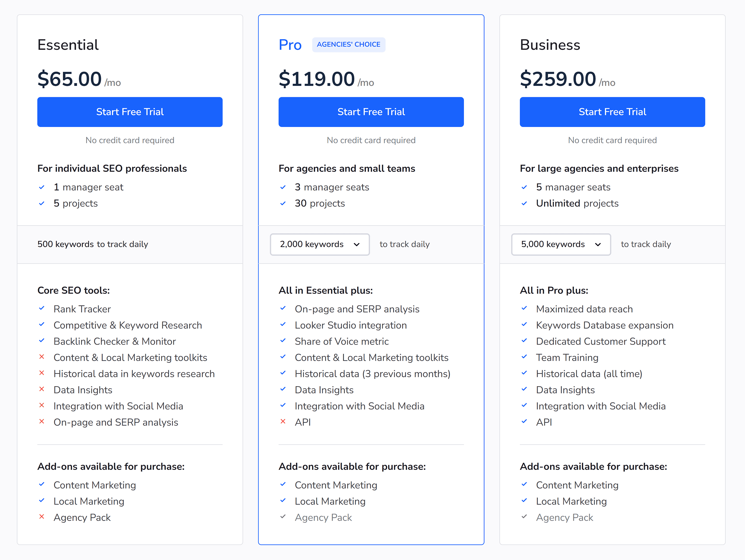Click the Historical data feature in Pro
This screenshot has height=560, width=745.
coord(372,373)
